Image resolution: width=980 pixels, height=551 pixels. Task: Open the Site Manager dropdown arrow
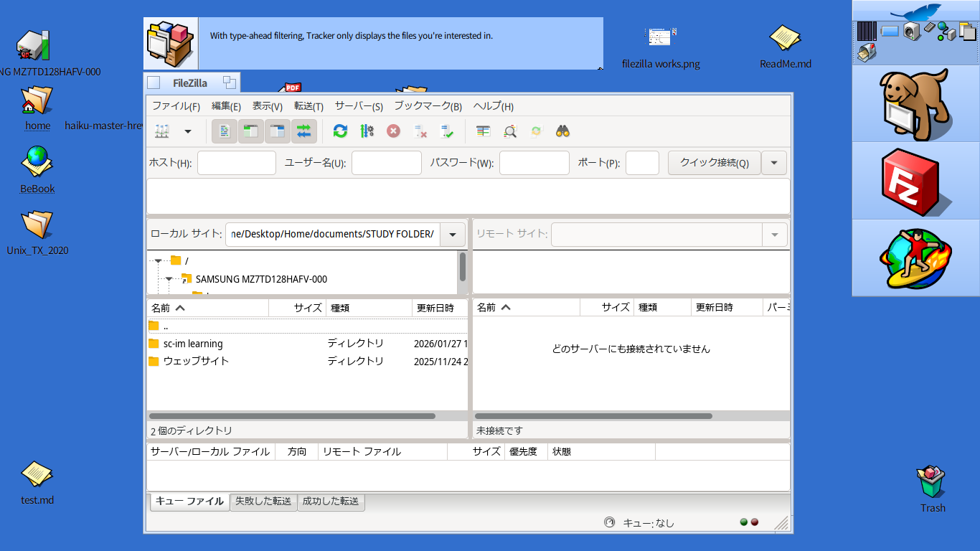tap(188, 131)
